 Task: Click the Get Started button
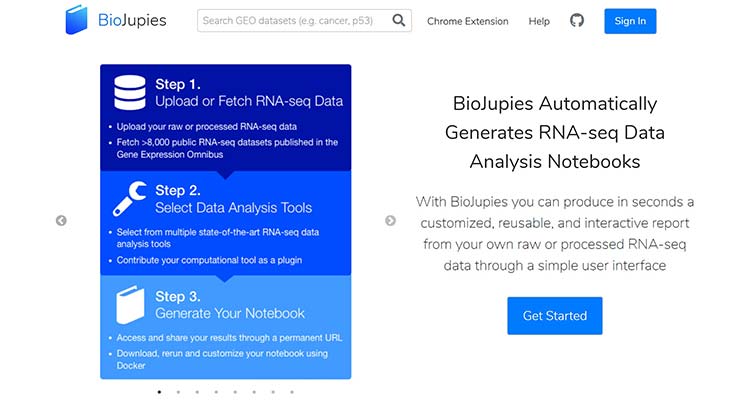tap(554, 316)
